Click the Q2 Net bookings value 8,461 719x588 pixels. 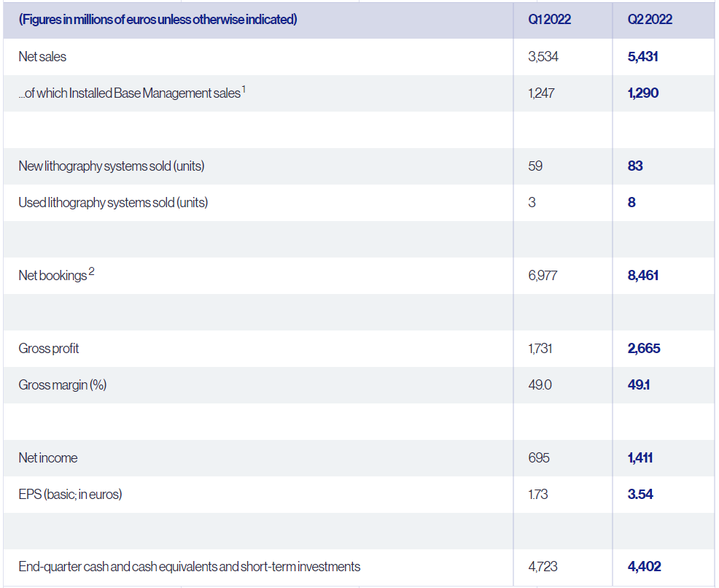tap(643, 276)
